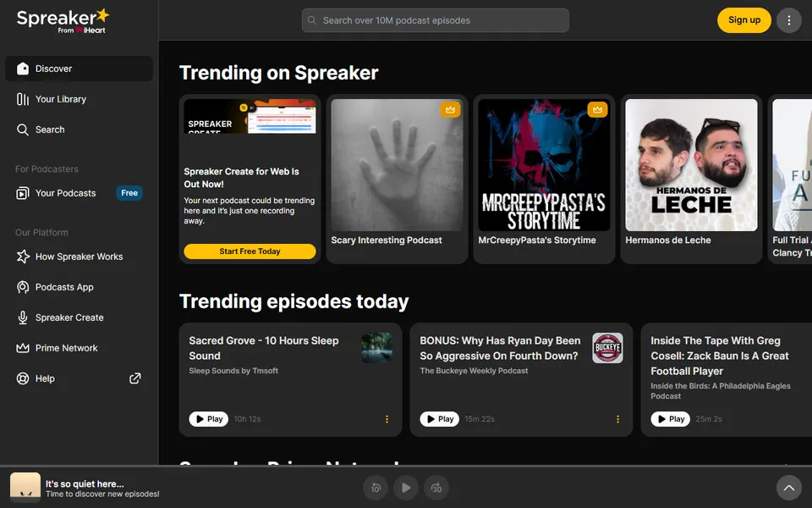The image size is (812, 508).
Task: Click MrCreepyPasta's Storytime title text
Action: click(537, 240)
